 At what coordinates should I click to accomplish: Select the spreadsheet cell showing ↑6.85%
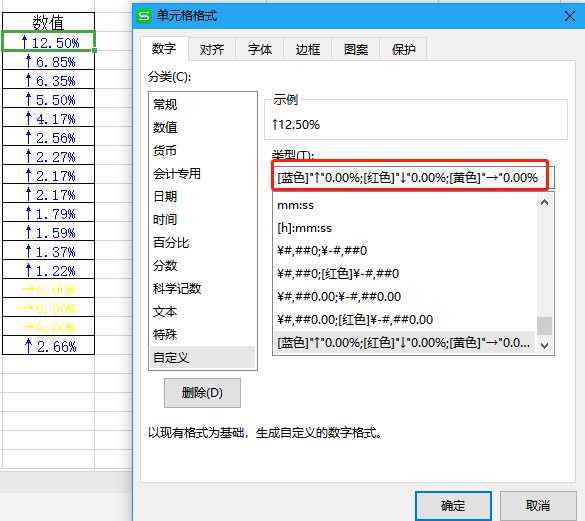[49, 60]
